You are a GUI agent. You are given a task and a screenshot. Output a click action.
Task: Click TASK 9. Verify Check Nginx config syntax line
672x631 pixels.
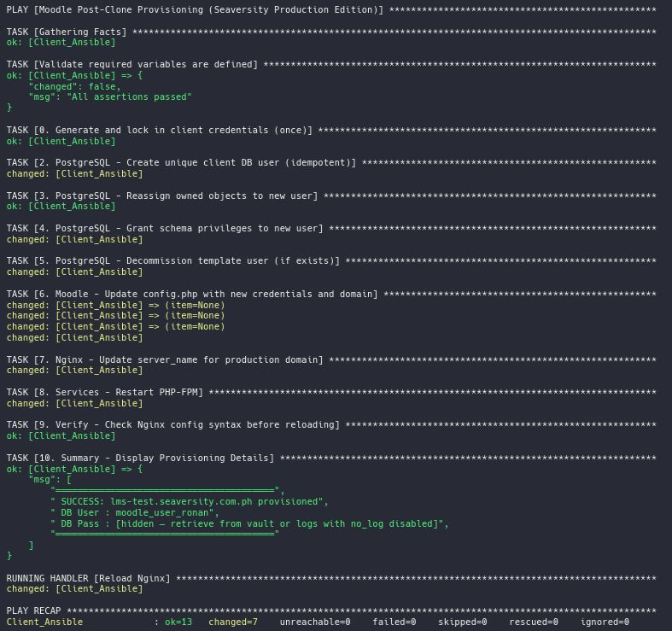[330, 424]
